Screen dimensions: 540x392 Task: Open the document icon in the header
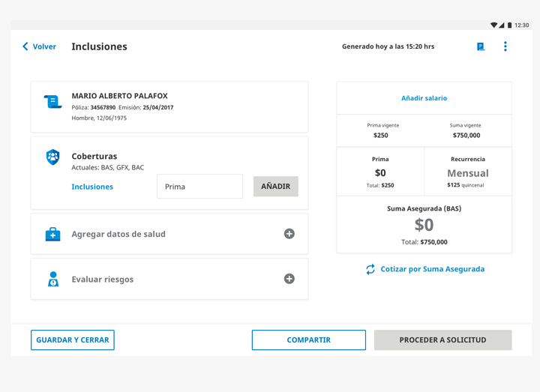(481, 46)
